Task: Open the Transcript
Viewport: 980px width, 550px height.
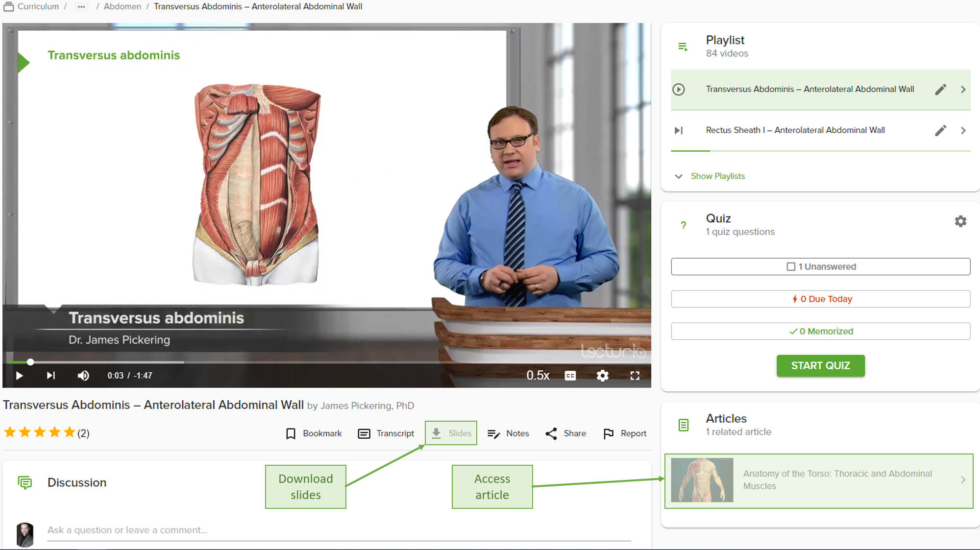Action: click(x=386, y=433)
